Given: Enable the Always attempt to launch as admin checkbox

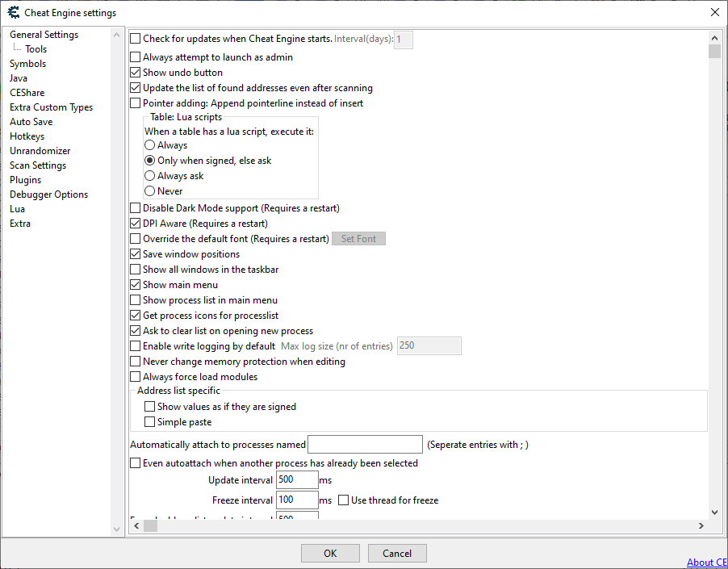Looking at the screenshot, I should 136,57.
